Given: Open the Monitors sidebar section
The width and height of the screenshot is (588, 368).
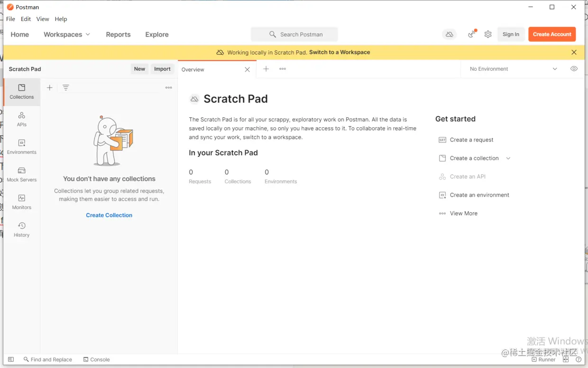Looking at the screenshot, I should (x=22, y=202).
